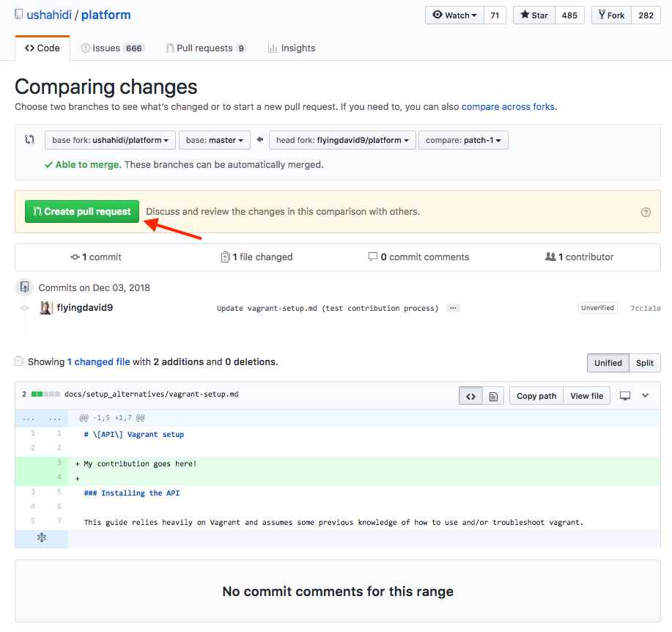The image size is (672, 632).
Task: Click the rich diff document icon
Action: (x=493, y=396)
